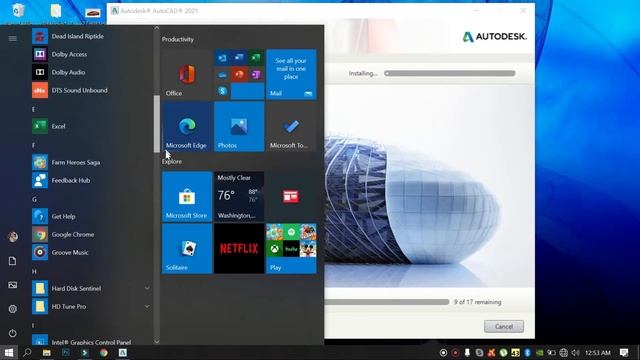Screen dimensions: 640x360
Task: Click the Windows Start button
Action: pos(9,353)
